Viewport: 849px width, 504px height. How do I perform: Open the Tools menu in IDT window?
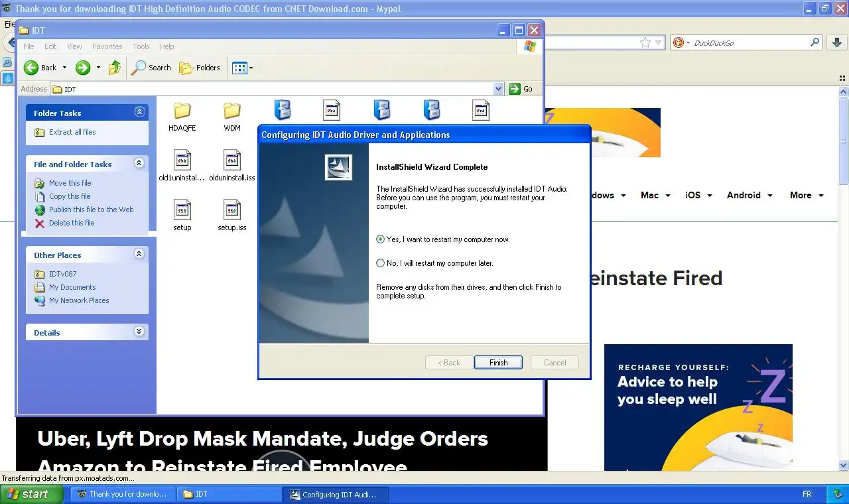[x=141, y=46]
